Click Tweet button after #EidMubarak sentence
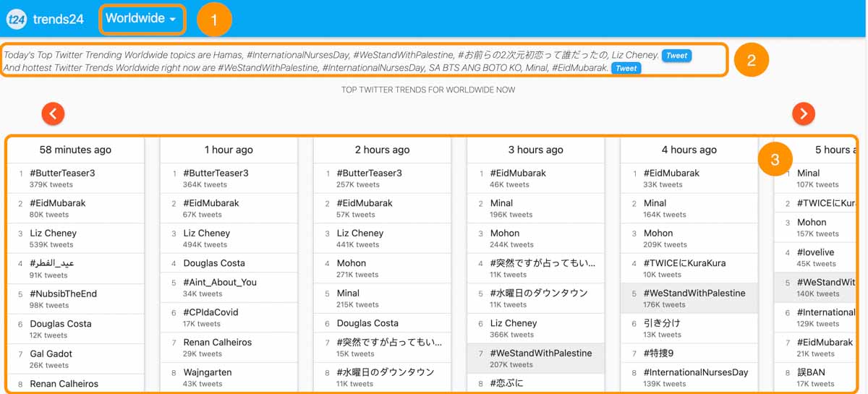 point(626,69)
